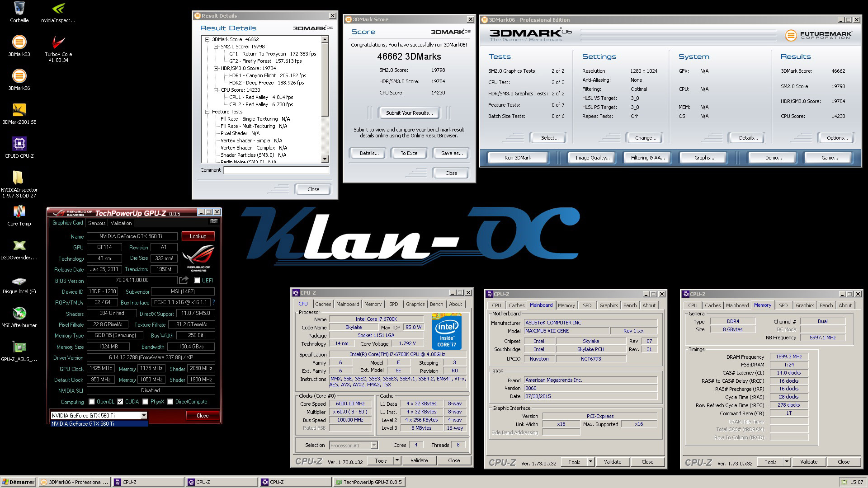The width and height of the screenshot is (868, 488).
Task: Click the Lookup button in GPU-Z
Action: (x=198, y=236)
